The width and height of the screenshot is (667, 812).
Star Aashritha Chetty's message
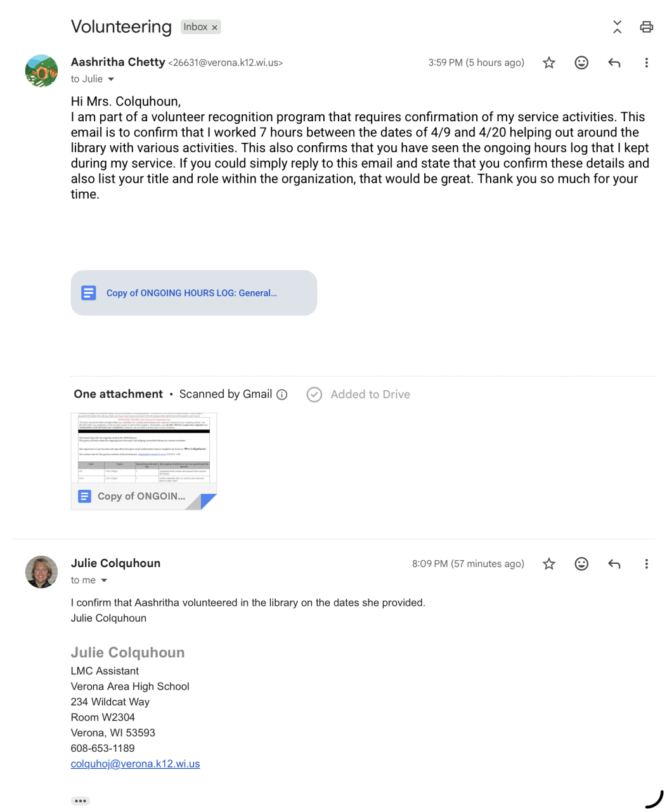(x=549, y=63)
